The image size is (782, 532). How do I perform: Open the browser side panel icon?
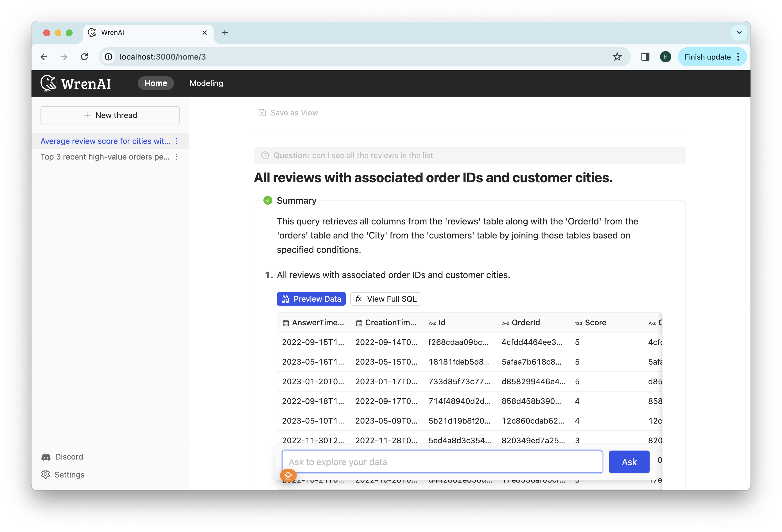coord(645,57)
